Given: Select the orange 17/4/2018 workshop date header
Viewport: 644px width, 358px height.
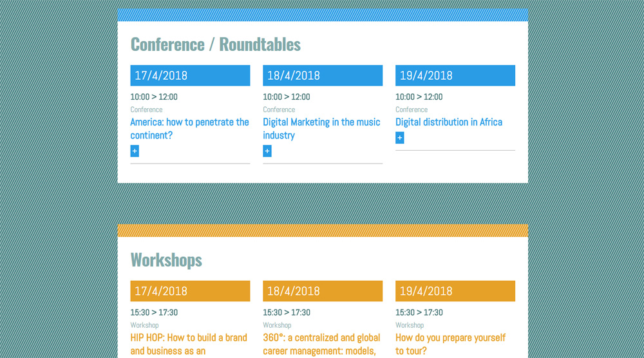Looking at the screenshot, I should [190, 291].
